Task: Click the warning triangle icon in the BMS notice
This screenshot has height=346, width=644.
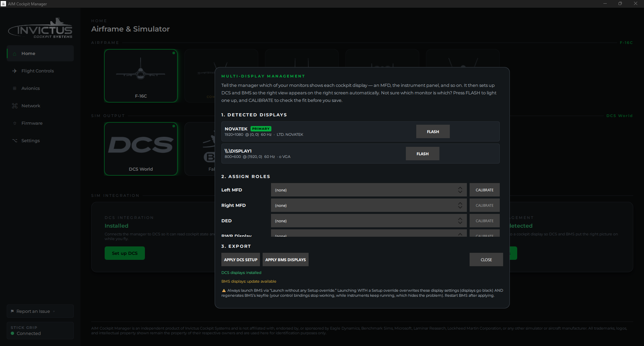Action: point(224,291)
